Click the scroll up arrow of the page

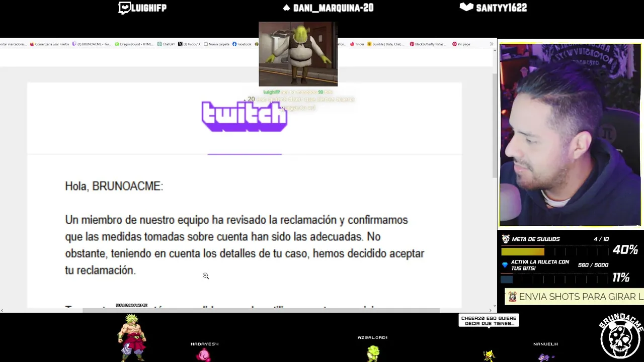tap(495, 51)
